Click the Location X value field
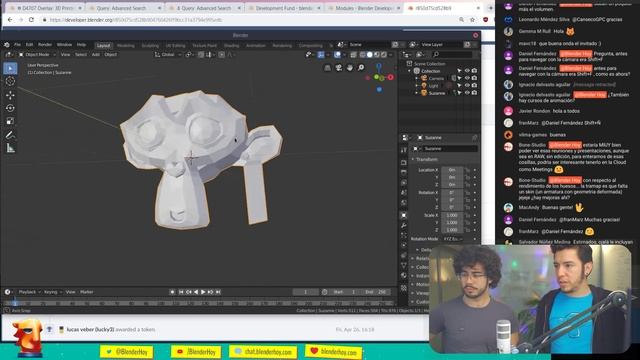The width and height of the screenshot is (640, 360). 452,170
